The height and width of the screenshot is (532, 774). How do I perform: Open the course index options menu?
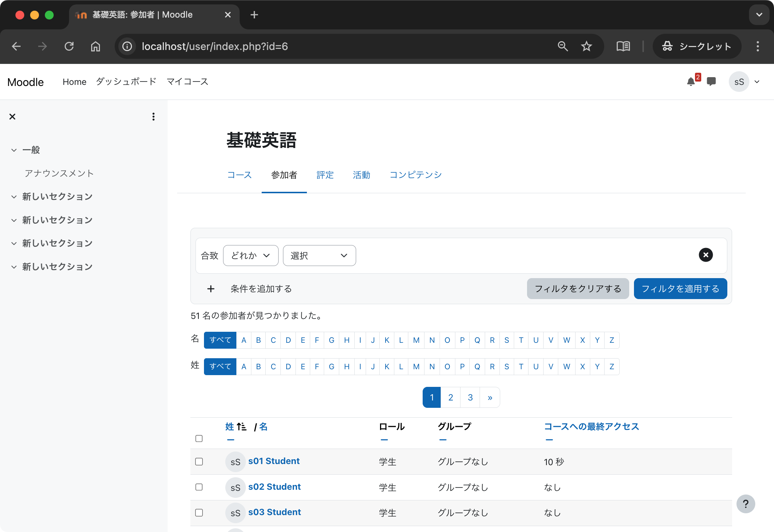pos(153,116)
